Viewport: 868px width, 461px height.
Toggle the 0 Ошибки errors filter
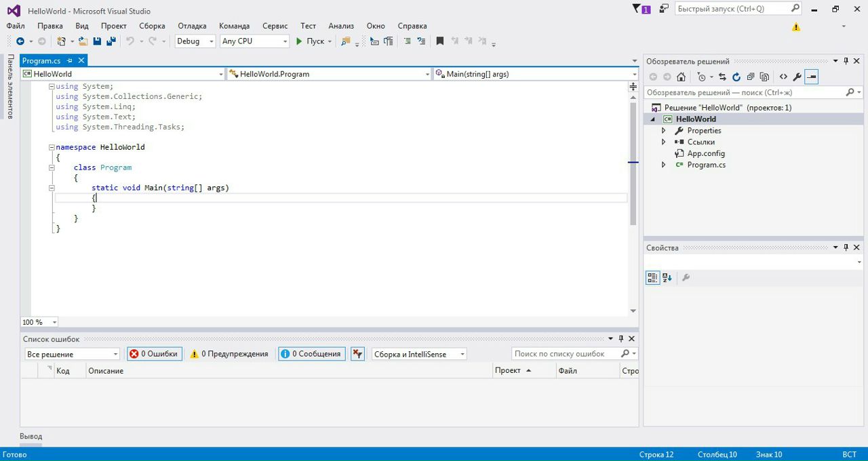[x=154, y=354]
